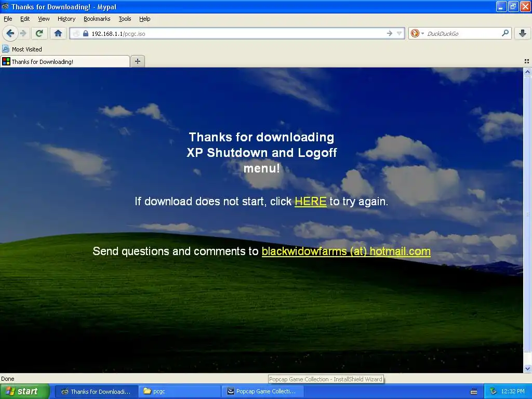Click the vertical scrollbar thumb
The width and height of the screenshot is (532, 399).
point(527,214)
